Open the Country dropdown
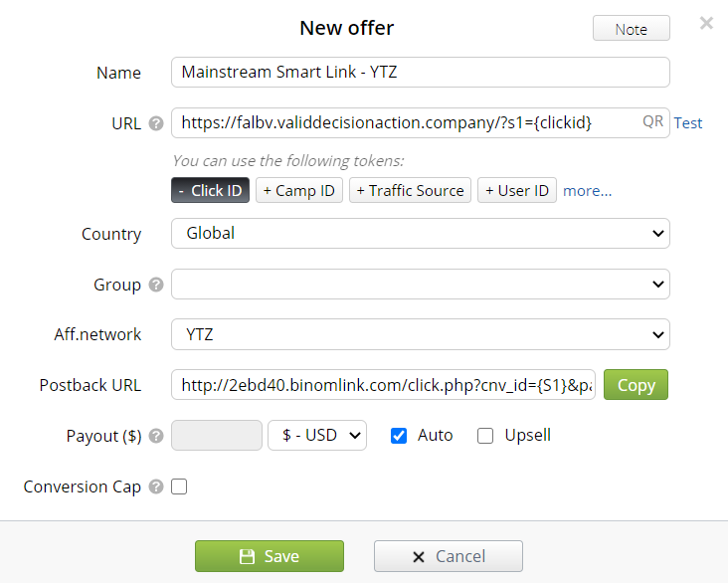728x583 pixels. tap(420, 233)
